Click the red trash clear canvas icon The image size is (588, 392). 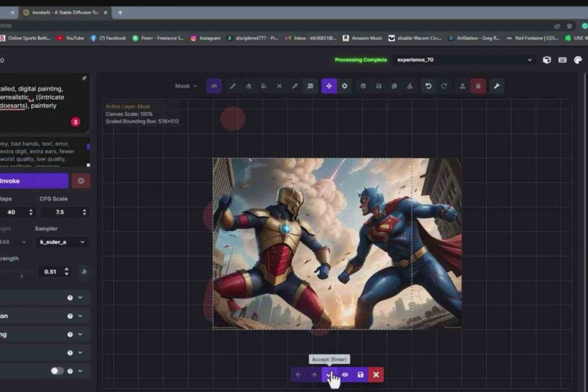[478, 86]
